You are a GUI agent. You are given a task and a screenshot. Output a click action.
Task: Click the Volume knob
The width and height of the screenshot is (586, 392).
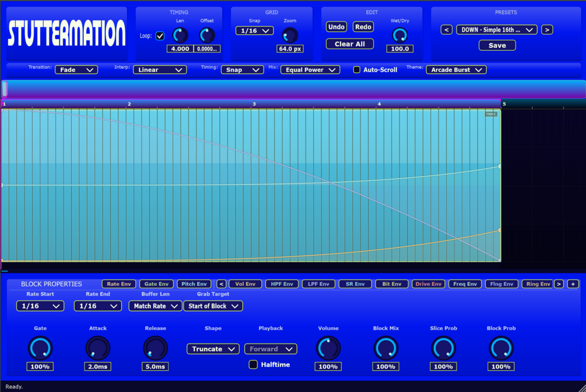[328, 348]
